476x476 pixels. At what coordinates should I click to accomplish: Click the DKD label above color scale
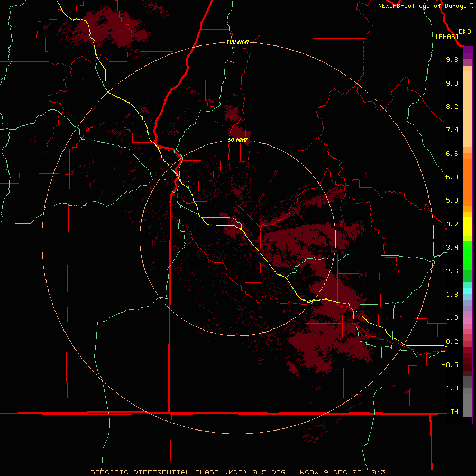pos(465,32)
